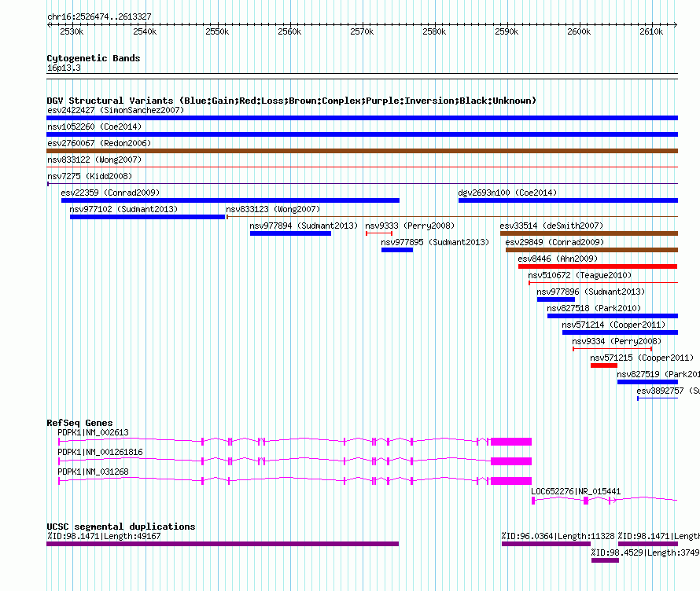Click the nsv7275 (Kidd2008) label

click(90, 176)
